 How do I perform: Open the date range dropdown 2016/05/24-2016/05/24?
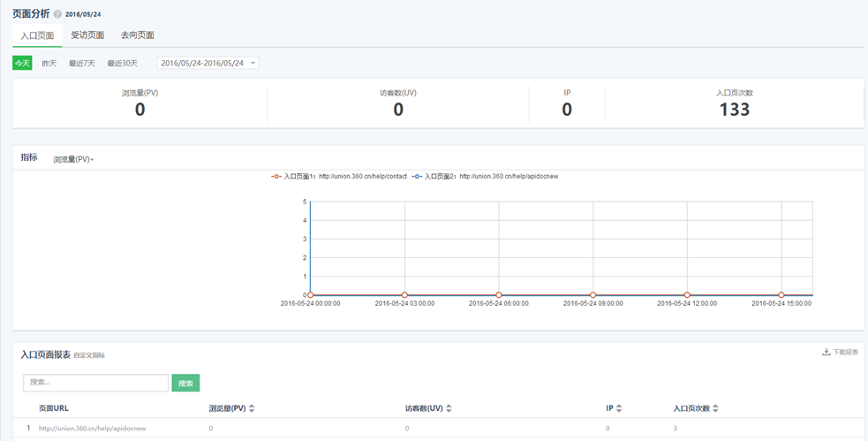pyautogui.click(x=208, y=63)
